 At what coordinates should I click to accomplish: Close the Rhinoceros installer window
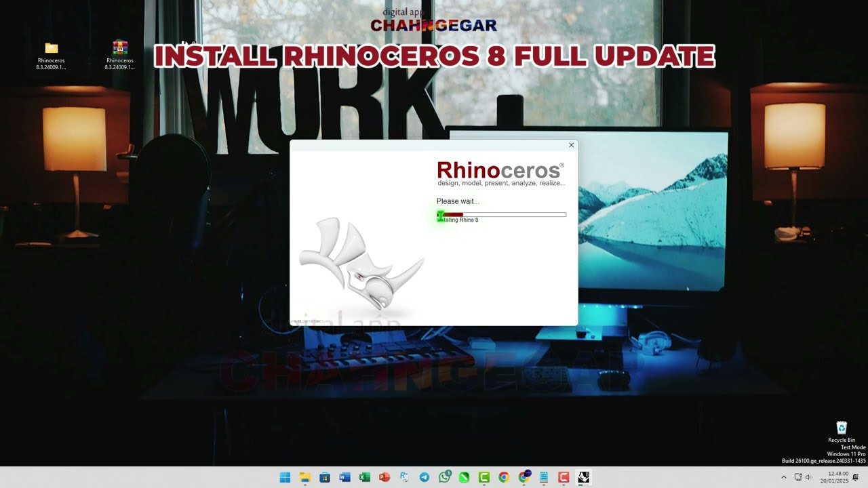(571, 145)
